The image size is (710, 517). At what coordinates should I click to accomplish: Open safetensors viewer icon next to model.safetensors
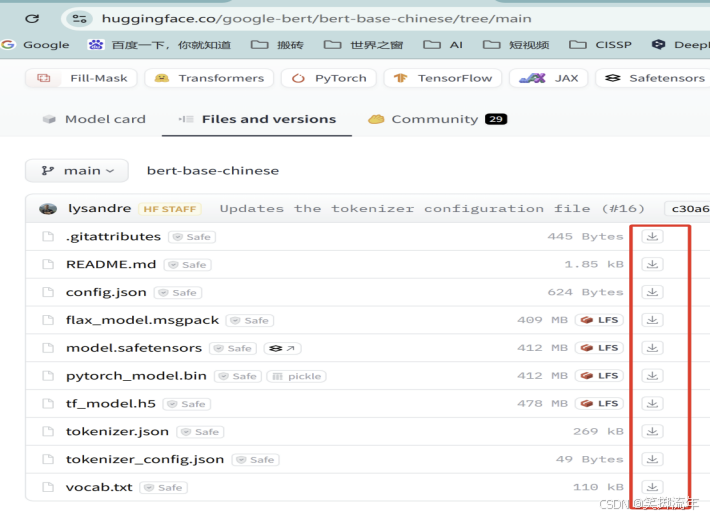coord(283,348)
